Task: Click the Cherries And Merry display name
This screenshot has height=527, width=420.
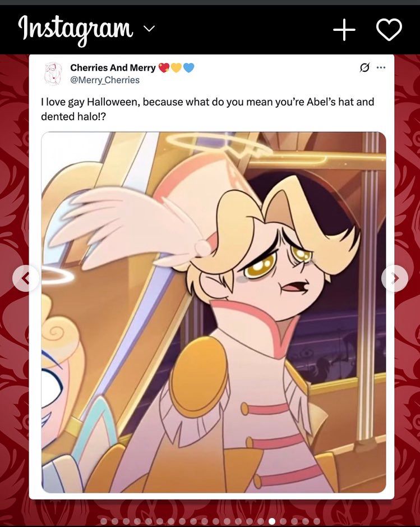Action: tap(113, 67)
